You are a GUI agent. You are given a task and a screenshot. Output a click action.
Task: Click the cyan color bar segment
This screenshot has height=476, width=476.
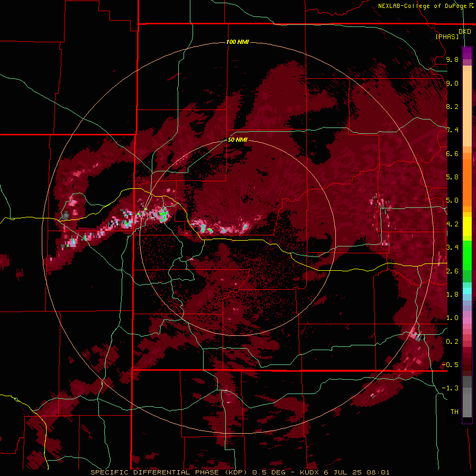[x=467, y=291]
